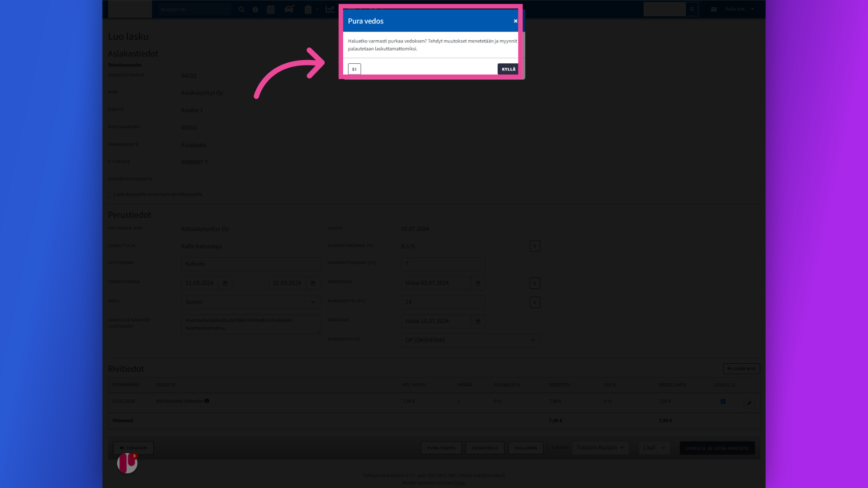
Task: Open the info icon in top toolbar
Action: (x=255, y=9)
